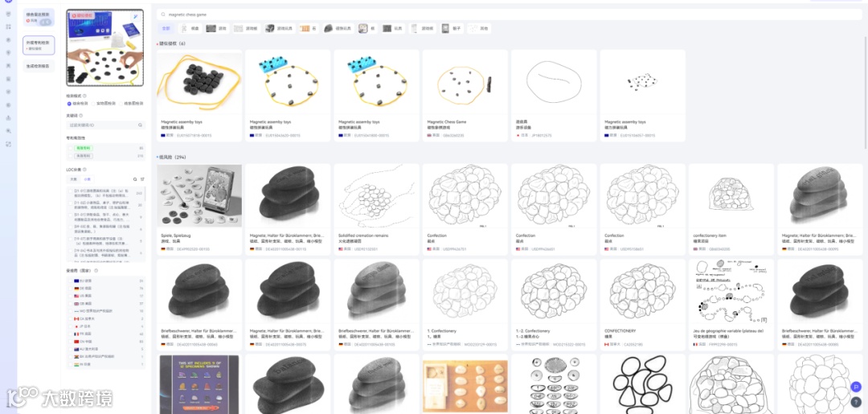Check the 有效专利 checkbox
This screenshot has height=414, width=868.
(70, 149)
